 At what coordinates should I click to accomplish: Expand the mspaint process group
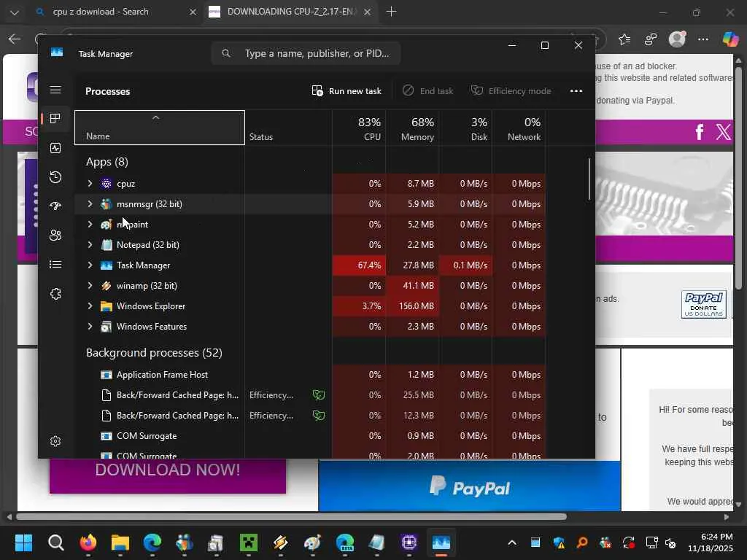point(90,225)
